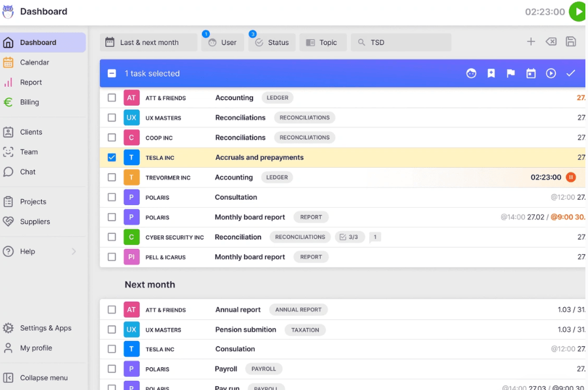Click the Trevormer Inc orange T avatar
Image resolution: width=588 pixels, height=390 pixels.
[x=131, y=178]
